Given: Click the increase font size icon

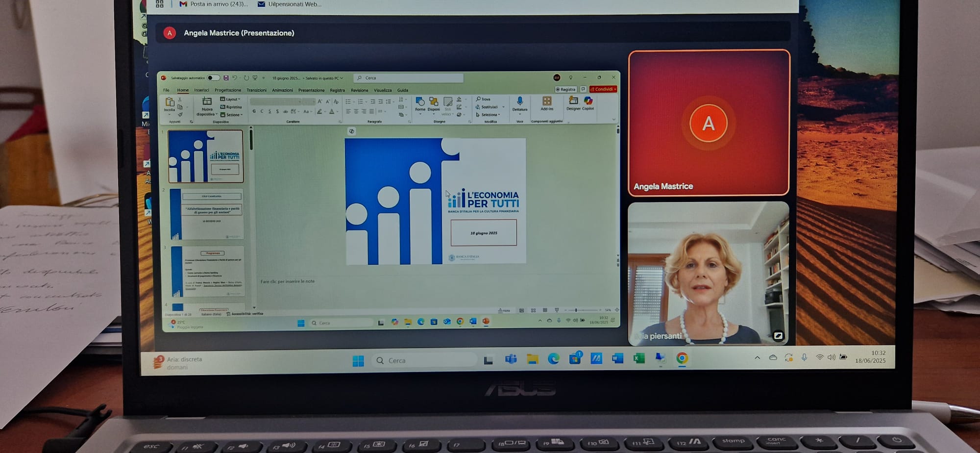Looking at the screenshot, I should 320,101.
